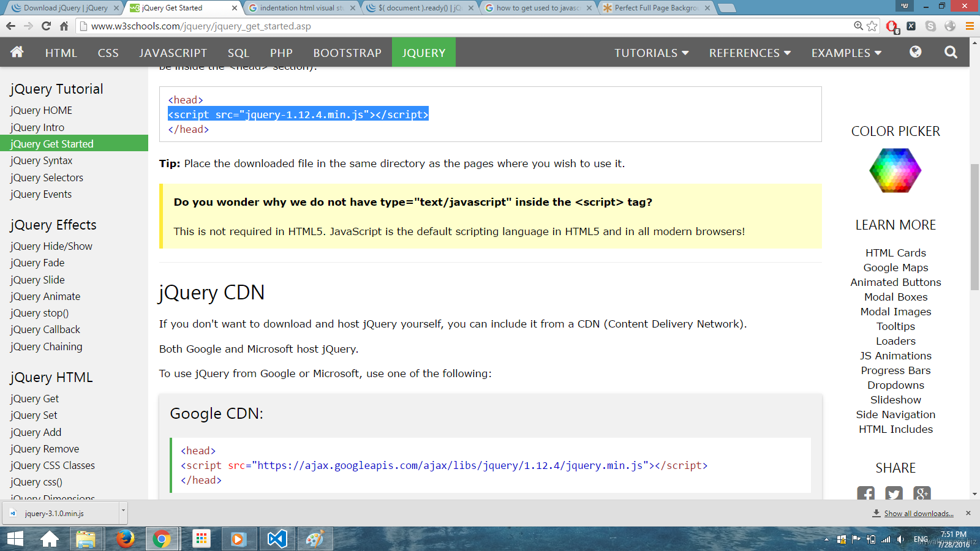Select JAVASCRIPT in the top navbar
The width and height of the screenshot is (980, 551).
coord(173,53)
